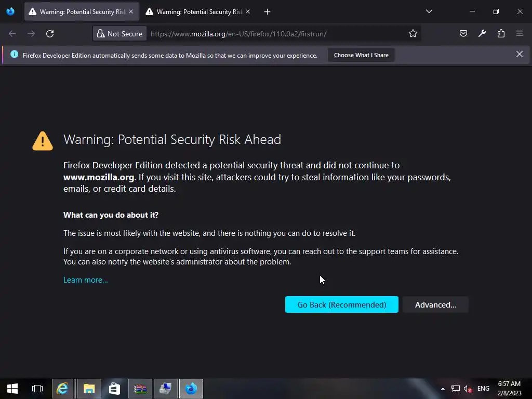This screenshot has height=399, width=532.
Task: Open the hamburger application menu
Action: (x=520, y=34)
